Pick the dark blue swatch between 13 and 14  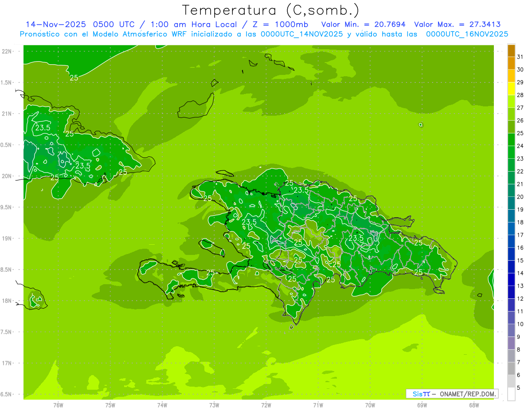pos(511,280)
